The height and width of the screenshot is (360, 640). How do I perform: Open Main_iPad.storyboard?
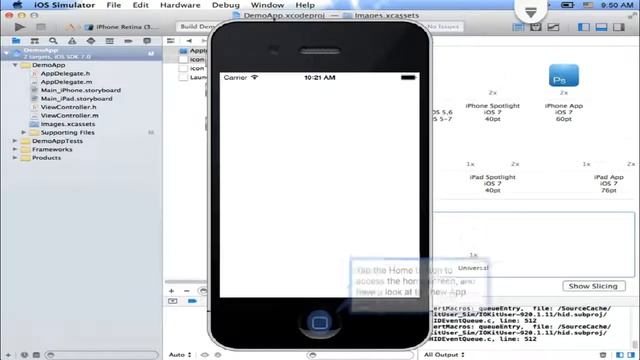click(76, 99)
